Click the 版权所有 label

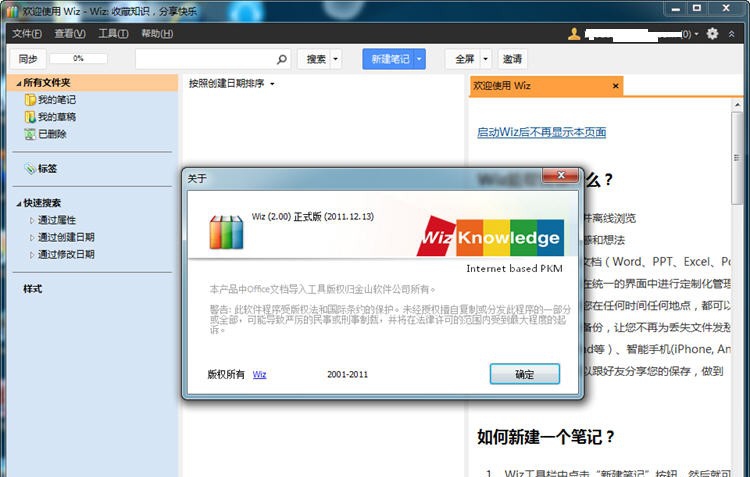[x=226, y=375]
